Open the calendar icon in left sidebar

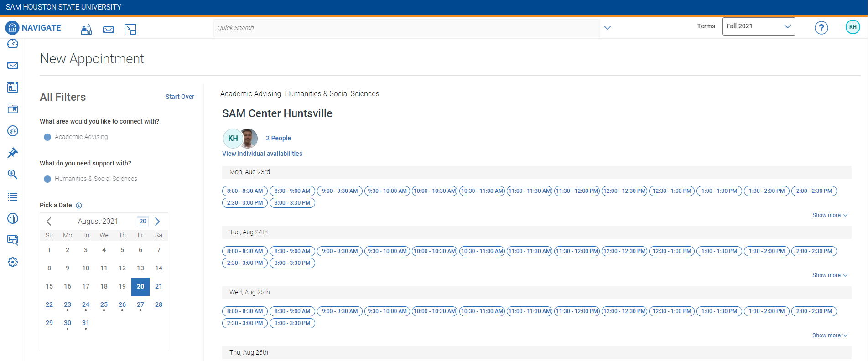pyautogui.click(x=13, y=87)
